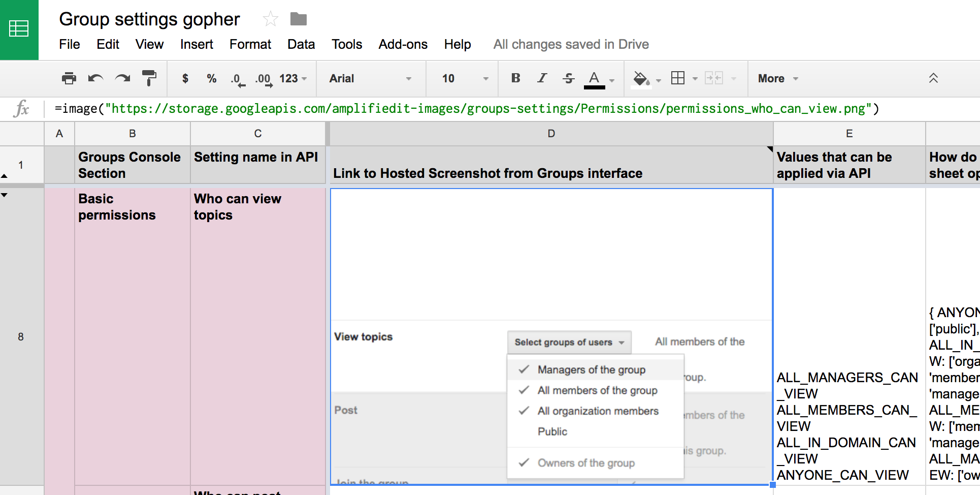Redo the last action
Viewport: 980px width, 495px height.
(122, 78)
